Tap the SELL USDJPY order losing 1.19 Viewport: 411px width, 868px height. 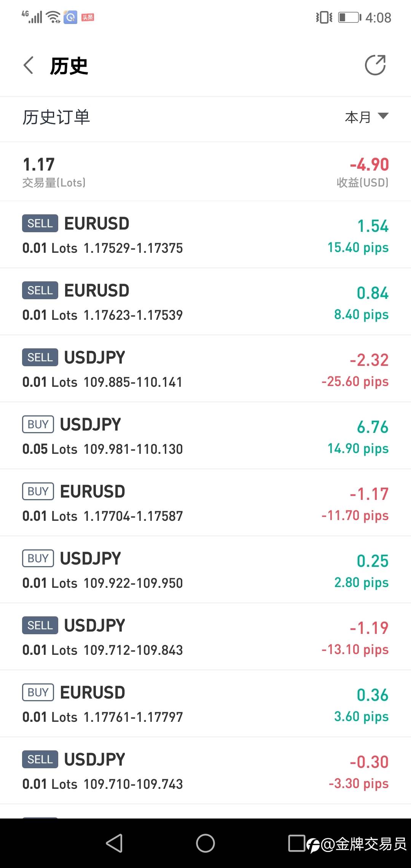[205, 637]
